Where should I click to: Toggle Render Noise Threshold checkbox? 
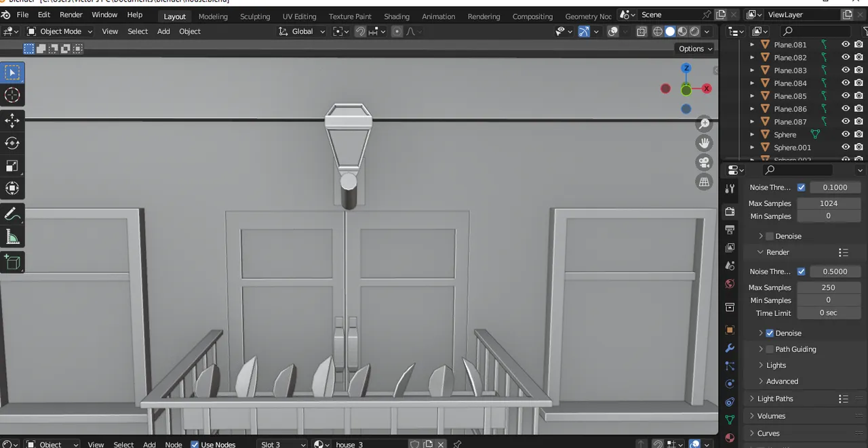tap(802, 272)
